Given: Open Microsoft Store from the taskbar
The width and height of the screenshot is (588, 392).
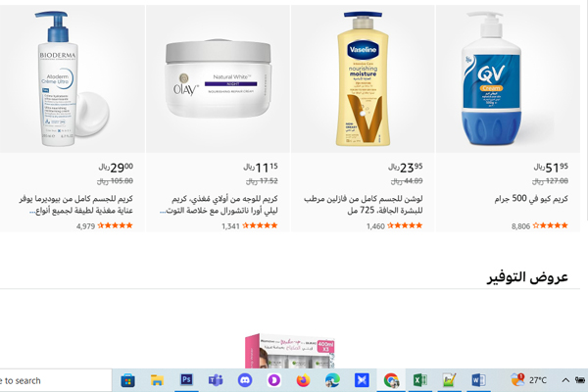Looking at the screenshot, I should coord(127,380).
